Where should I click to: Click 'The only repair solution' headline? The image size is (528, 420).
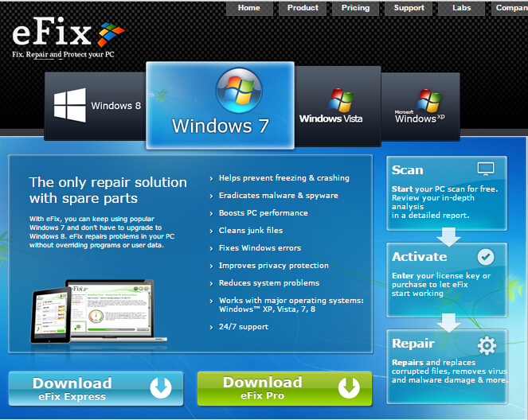tap(108, 190)
